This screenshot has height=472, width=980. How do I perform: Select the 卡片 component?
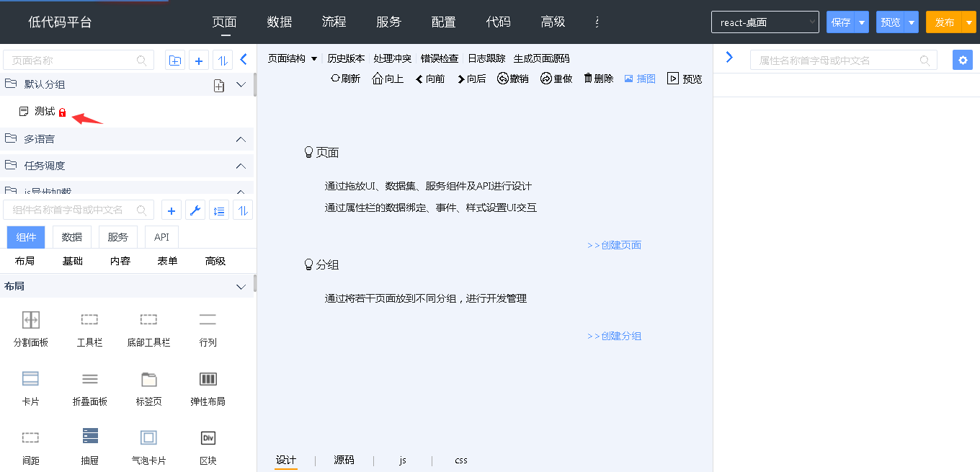31,388
